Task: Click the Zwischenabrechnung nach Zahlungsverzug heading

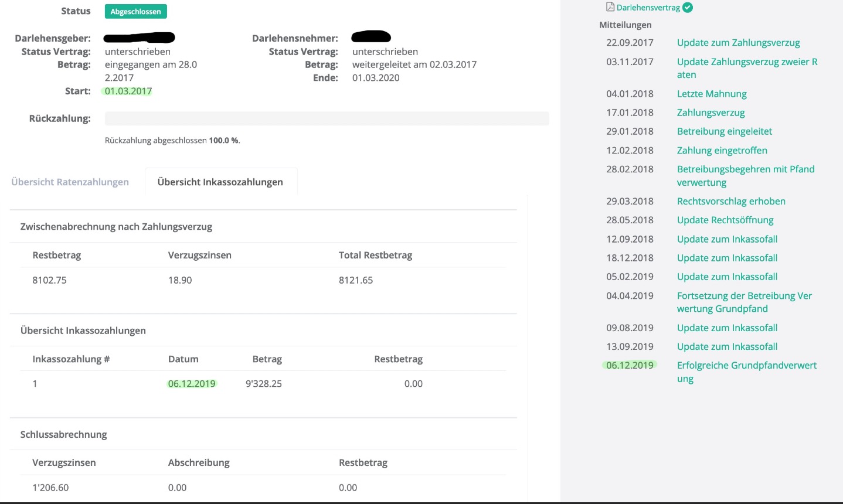Action: 116,227
